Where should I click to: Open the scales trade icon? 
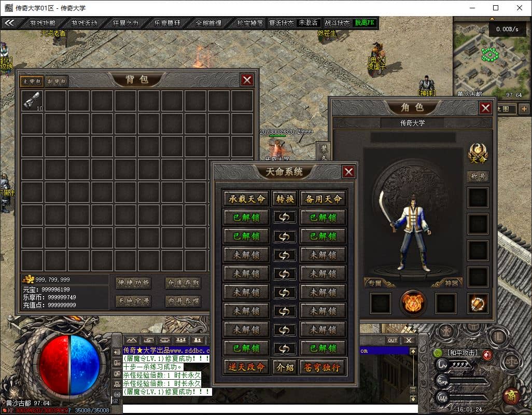click(512, 363)
